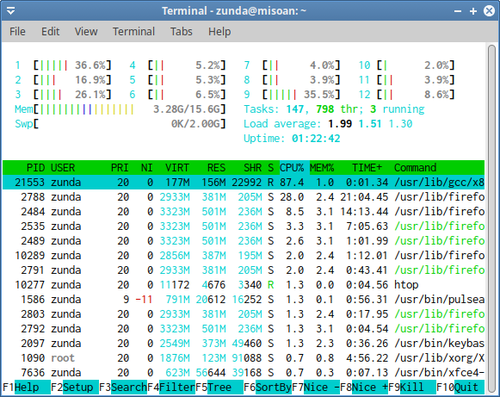This screenshot has width=500, height=397.
Task: Sort by the Command column header
Action: pyautogui.click(x=415, y=168)
